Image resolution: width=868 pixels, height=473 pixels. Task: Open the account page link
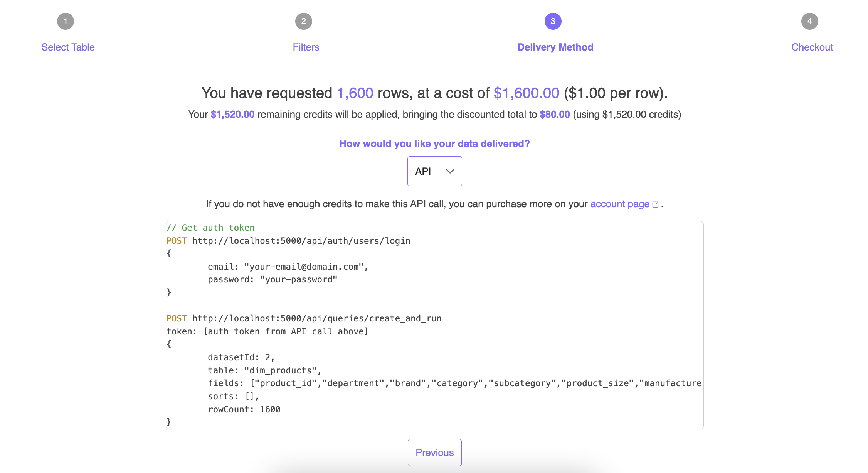[619, 204]
